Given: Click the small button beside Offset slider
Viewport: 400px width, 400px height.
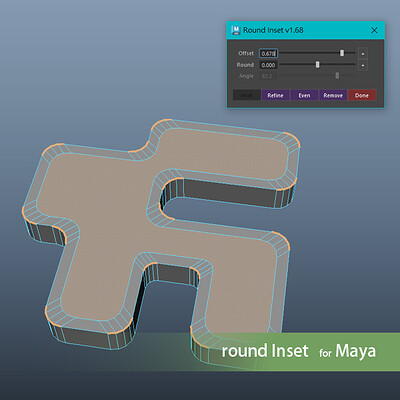Looking at the screenshot, I should point(363,53).
